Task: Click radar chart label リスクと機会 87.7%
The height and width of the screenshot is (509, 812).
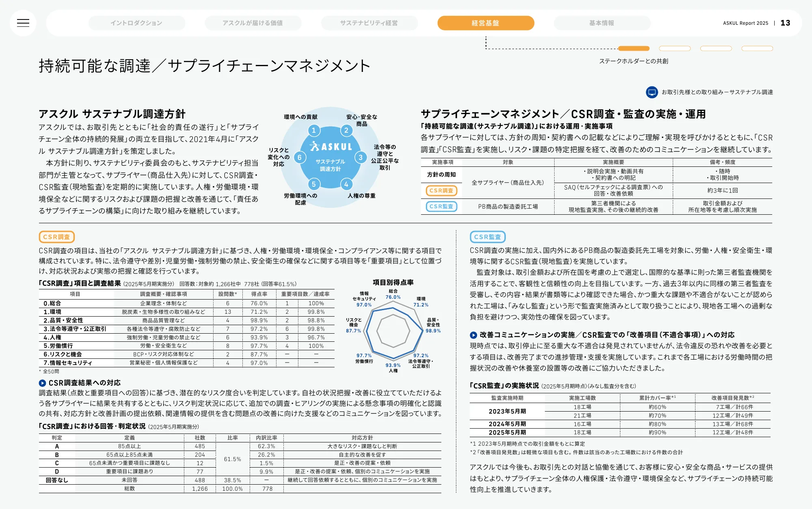Action: tap(353, 326)
